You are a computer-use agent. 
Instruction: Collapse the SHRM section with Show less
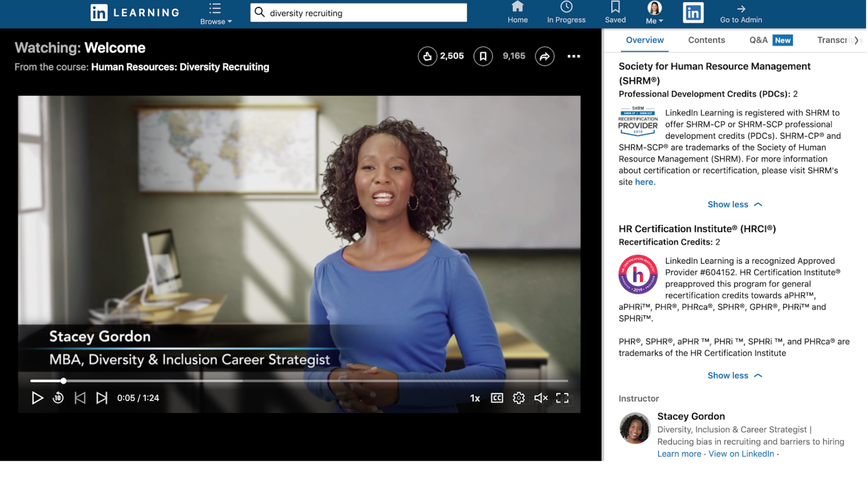[x=734, y=204]
